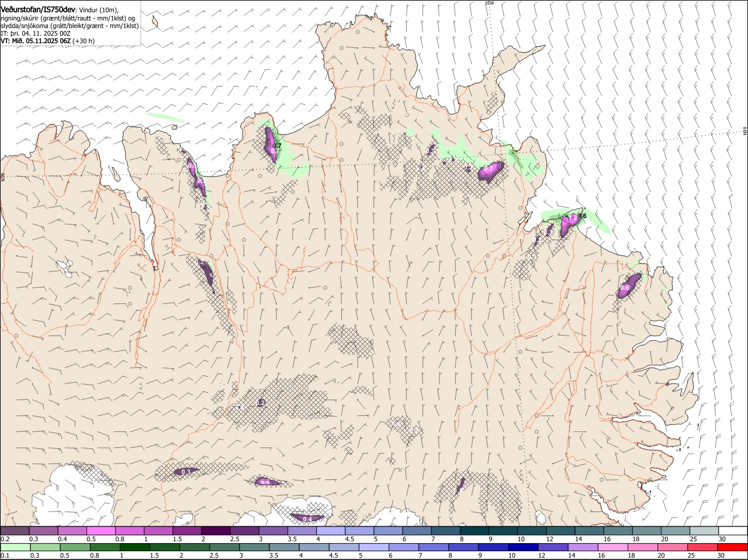Click the 3 grey-green swatch in the green row

click(x=254, y=547)
